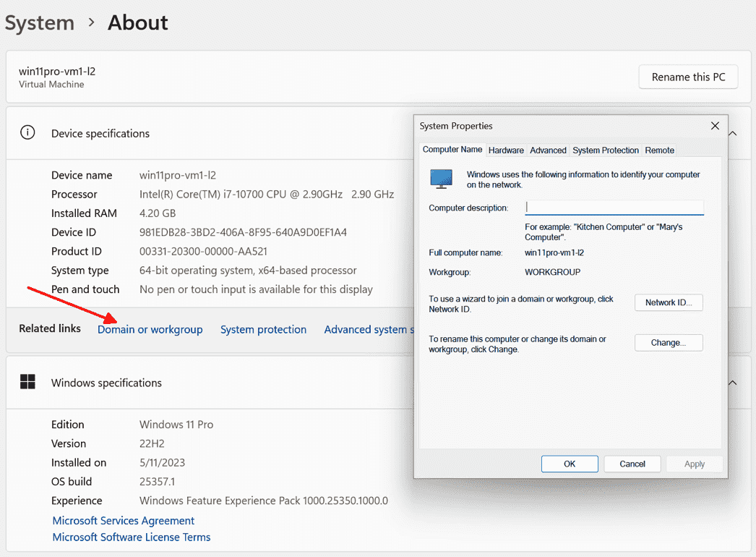The height and width of the screenshot is (557, 756).
Task: Click Cancel in System Properties
Action: [632, 464]
